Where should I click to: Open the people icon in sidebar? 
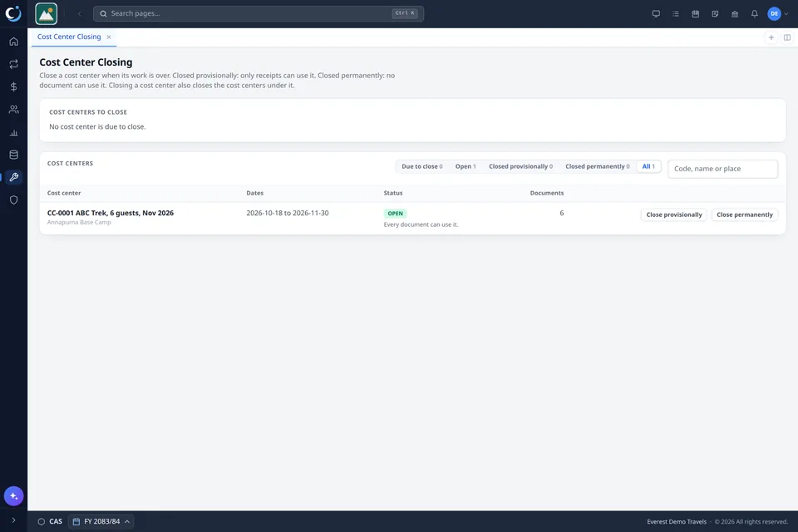click(x=14, y=110)
